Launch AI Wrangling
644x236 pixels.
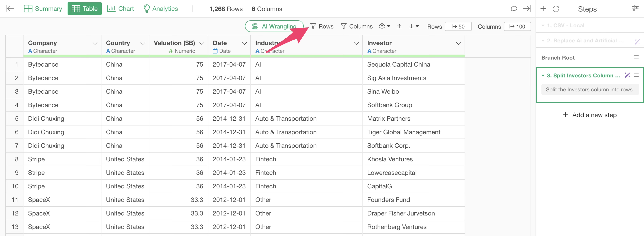pyautogui.click(x=274, y=26)
